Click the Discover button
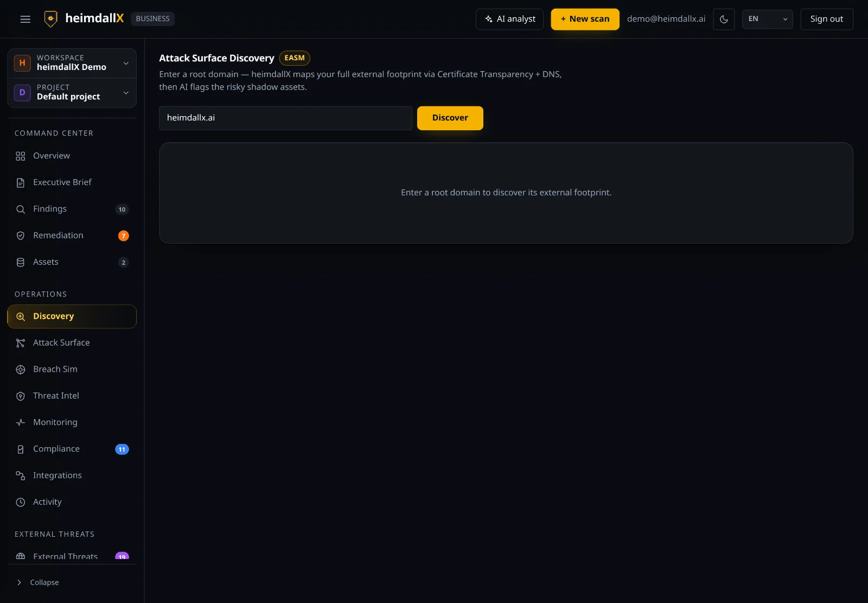 point(450,118)
